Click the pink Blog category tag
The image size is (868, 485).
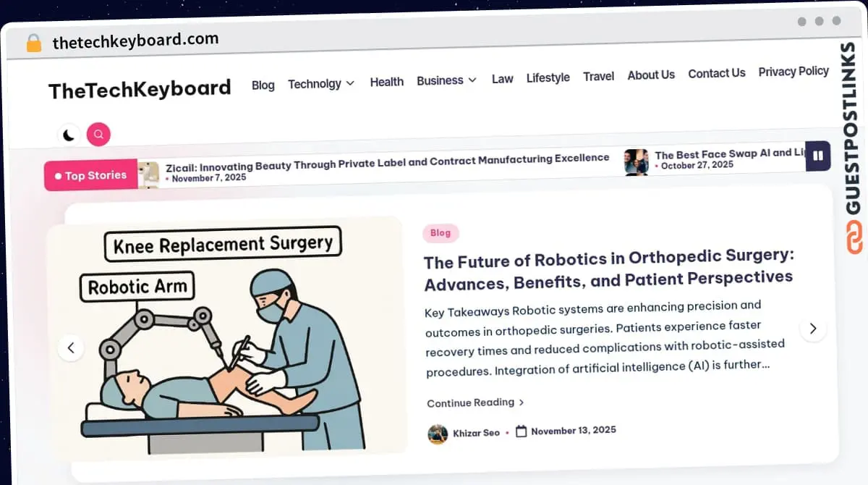pyautogui.click(x=441, y=233)
